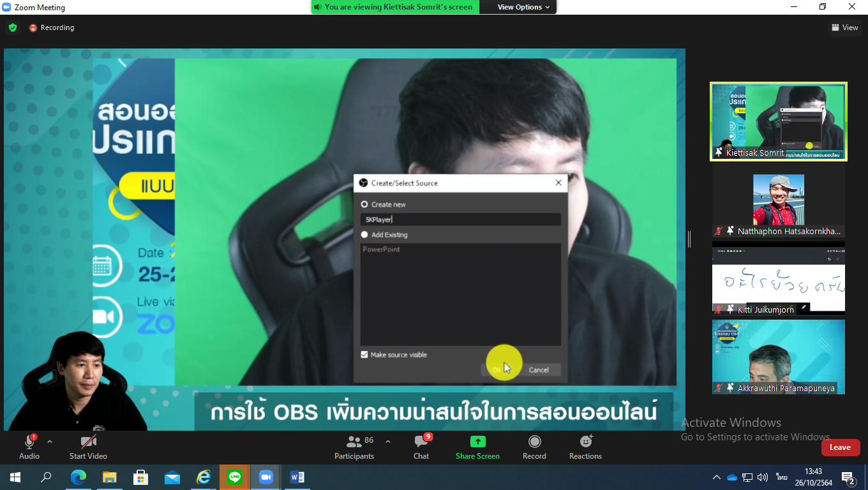Expand participants options arrow
Viewport: 868px width, 490px height.
pyautogui.click(x=387, y=442)
